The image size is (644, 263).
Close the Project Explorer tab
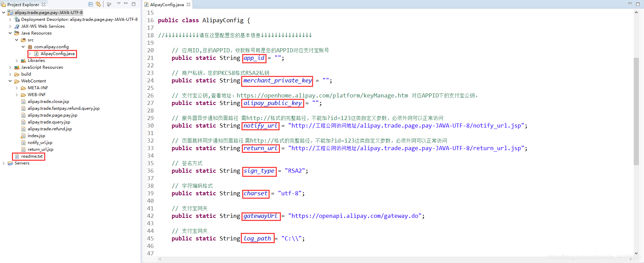44,4
